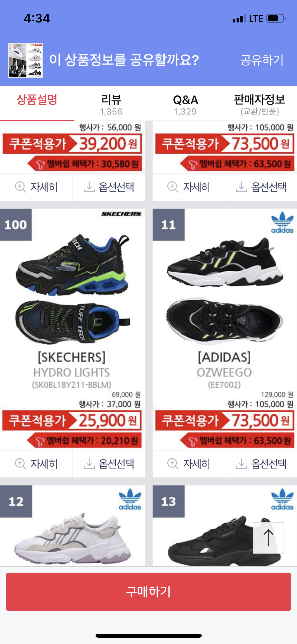Viewport: 297px width, 644px height.
Task: Tap 자세히 for the 39,200원 item
Action: click(x=36, y=187)
